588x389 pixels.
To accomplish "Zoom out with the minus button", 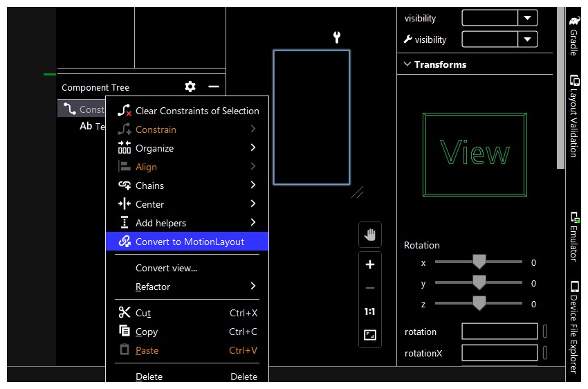I will pos(370,288).
